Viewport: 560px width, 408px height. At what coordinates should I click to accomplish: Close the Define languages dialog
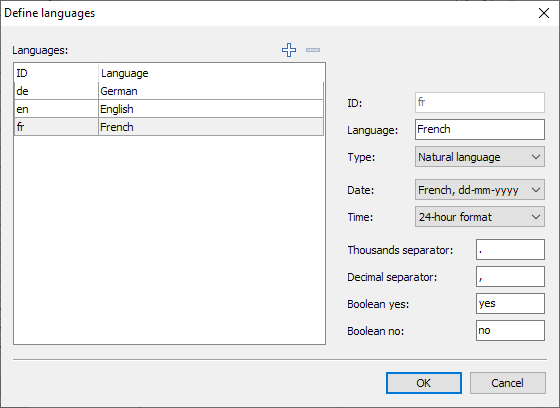coord(544,13)
